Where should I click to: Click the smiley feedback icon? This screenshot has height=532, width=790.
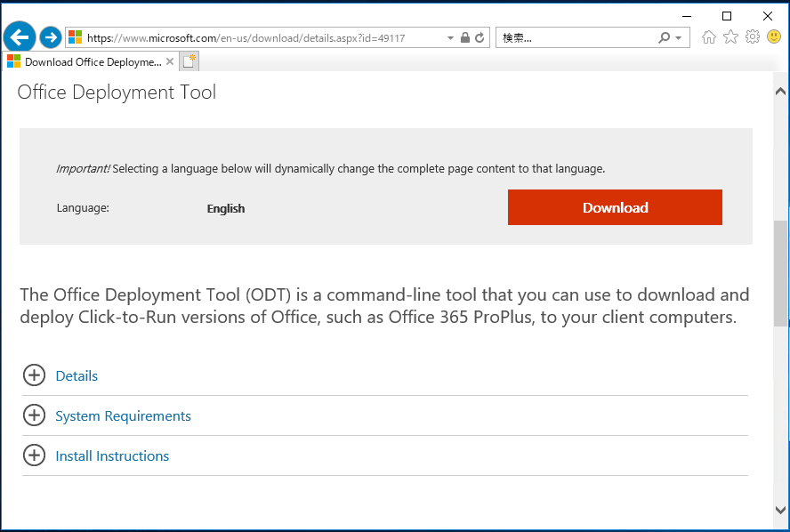coord(774,36)
